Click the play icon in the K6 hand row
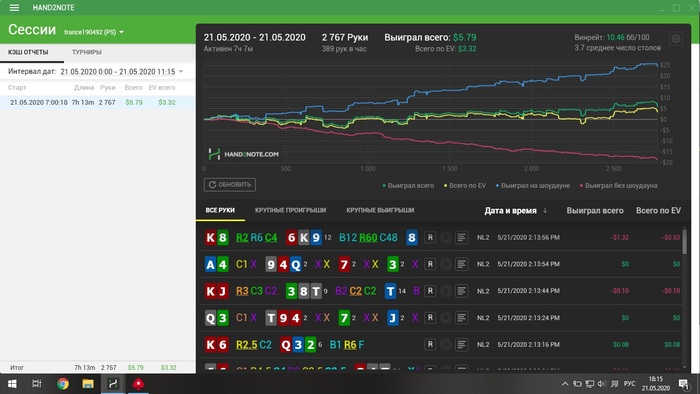Screen dimensions: 700x394 coord(446,344)
